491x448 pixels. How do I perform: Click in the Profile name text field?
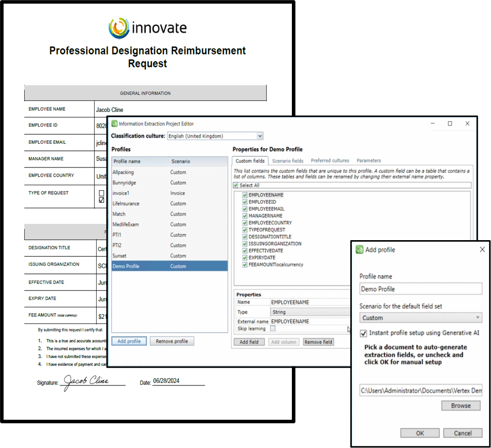[420, 289]
